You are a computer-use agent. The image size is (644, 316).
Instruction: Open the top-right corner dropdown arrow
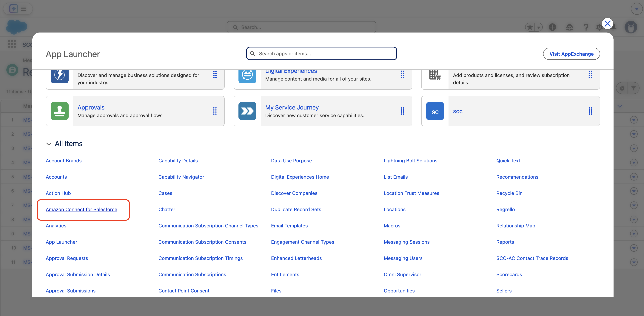(x=637, y=9)
